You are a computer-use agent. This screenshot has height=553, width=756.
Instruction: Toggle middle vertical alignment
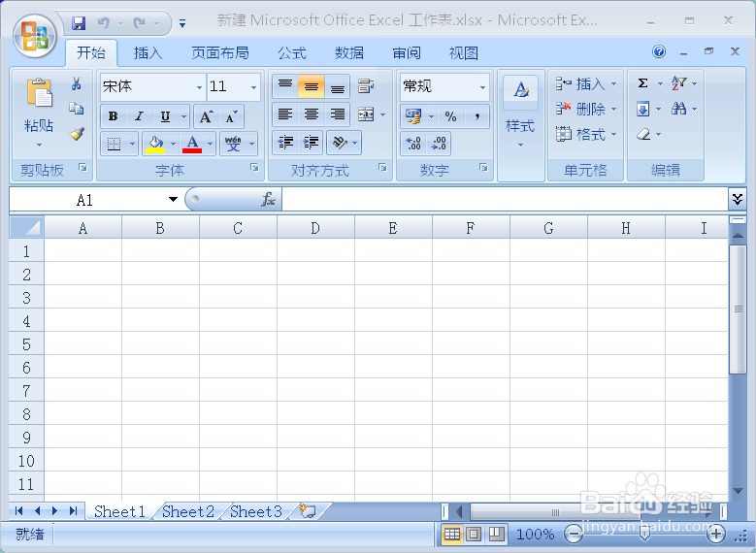(311, 86)
